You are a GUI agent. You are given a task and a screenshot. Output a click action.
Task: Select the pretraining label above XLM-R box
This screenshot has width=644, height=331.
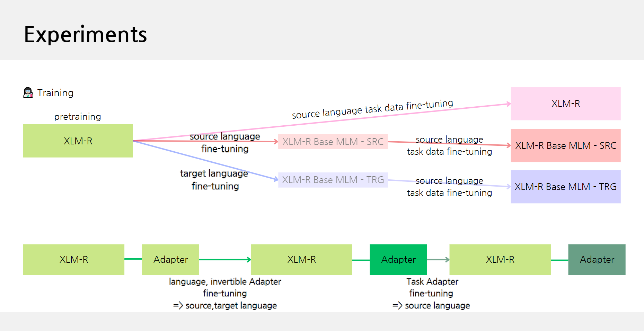pyautogui.click(x=78, y=117)
